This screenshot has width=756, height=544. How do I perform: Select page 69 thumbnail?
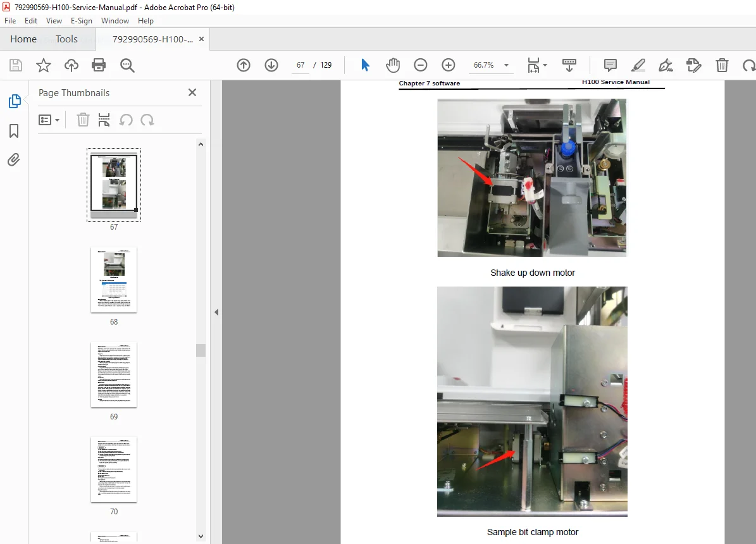pyautogui.click(x=114, y=375)
